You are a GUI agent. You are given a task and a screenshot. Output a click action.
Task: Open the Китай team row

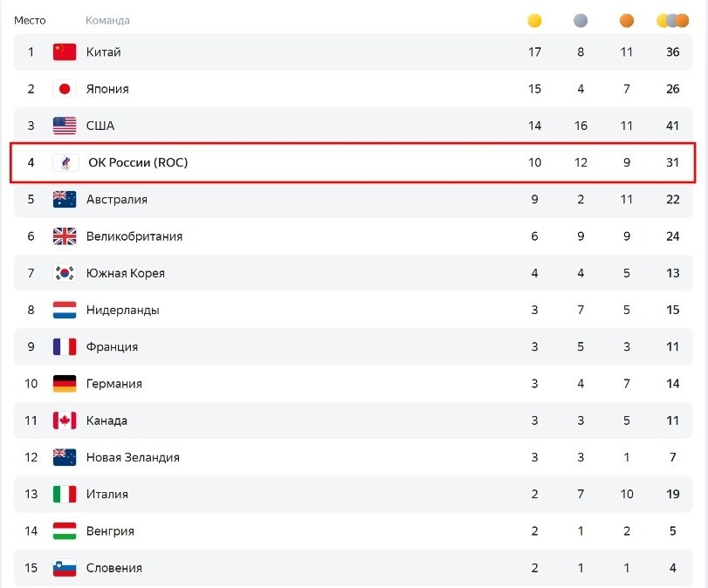click(353, 51)
